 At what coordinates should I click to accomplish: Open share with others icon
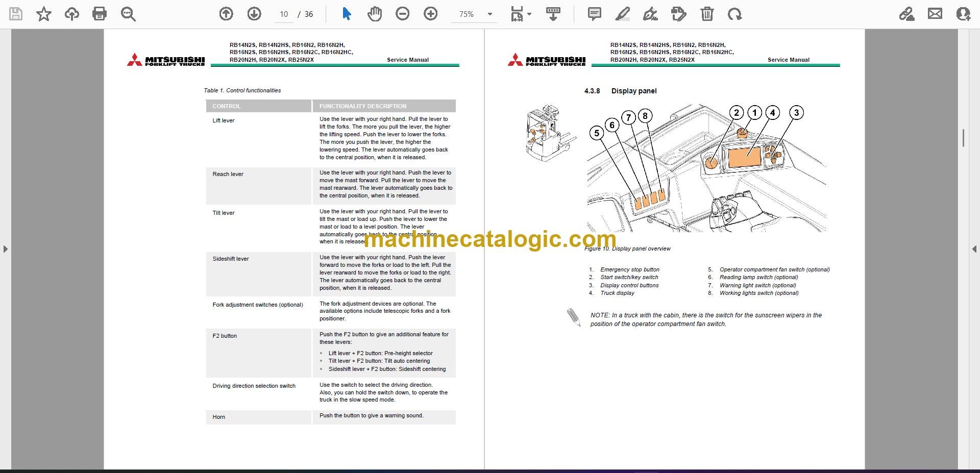click(x=963, y=14)
